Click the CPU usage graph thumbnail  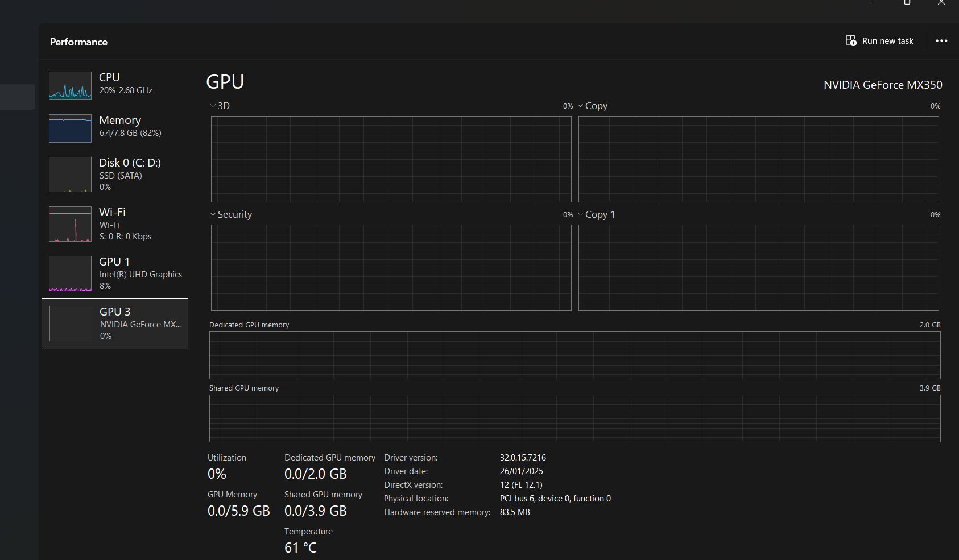click(x=70, y=86)
